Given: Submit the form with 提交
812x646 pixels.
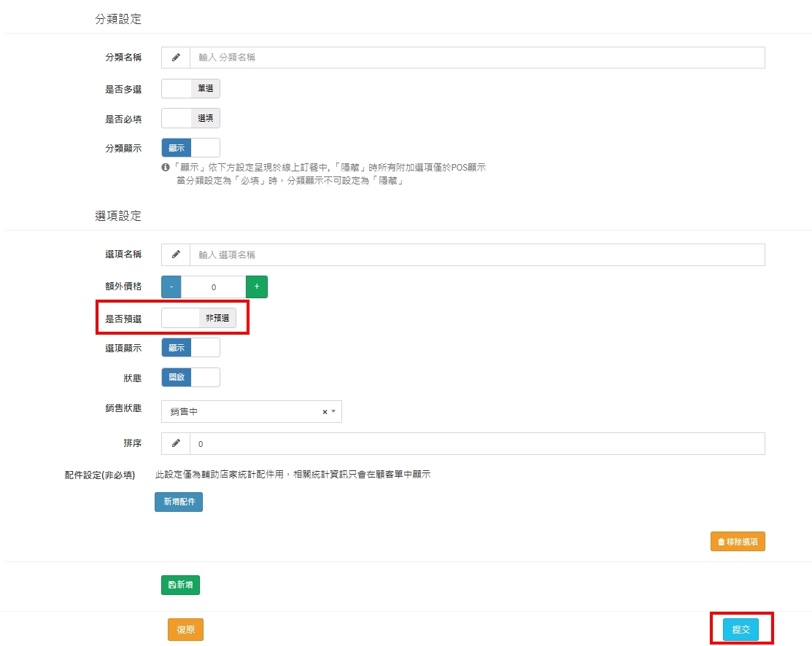Looking at the screenshot, I should (x=741, y=630).
